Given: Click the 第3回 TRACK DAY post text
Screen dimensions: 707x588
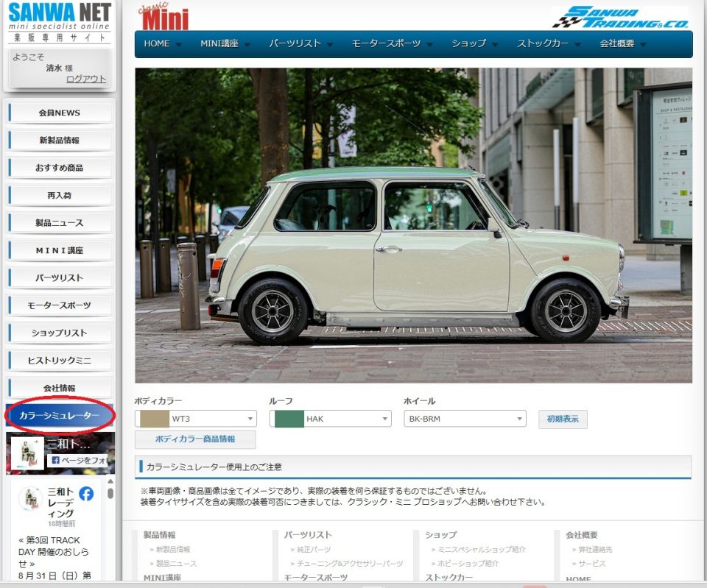Looking at the screenshot, I should pyautogui.click(x=53, y=551).
